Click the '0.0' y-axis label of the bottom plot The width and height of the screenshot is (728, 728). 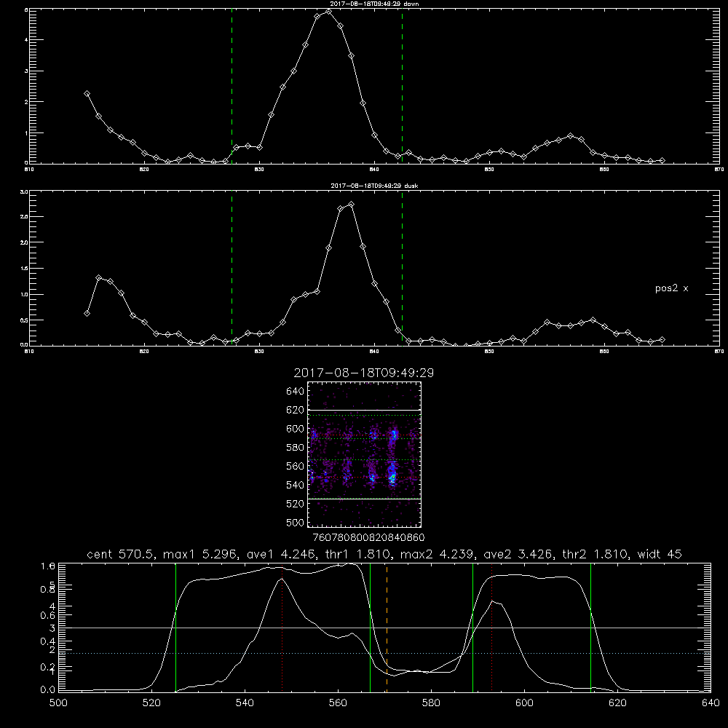pos(48,690)
